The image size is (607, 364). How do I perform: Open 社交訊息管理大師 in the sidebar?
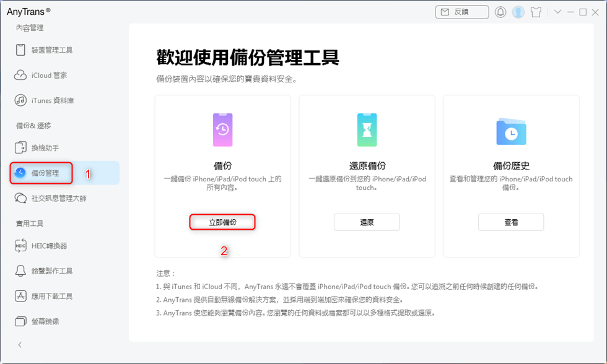point(59,198)
